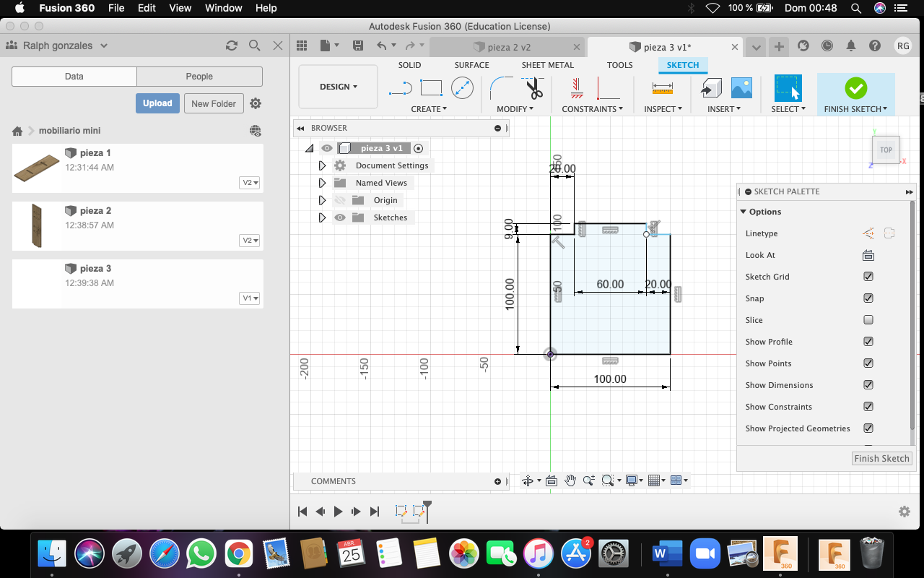The image size is (924, 578).
Task: Click the Insert Derive icon
Action: click(711, 88)
